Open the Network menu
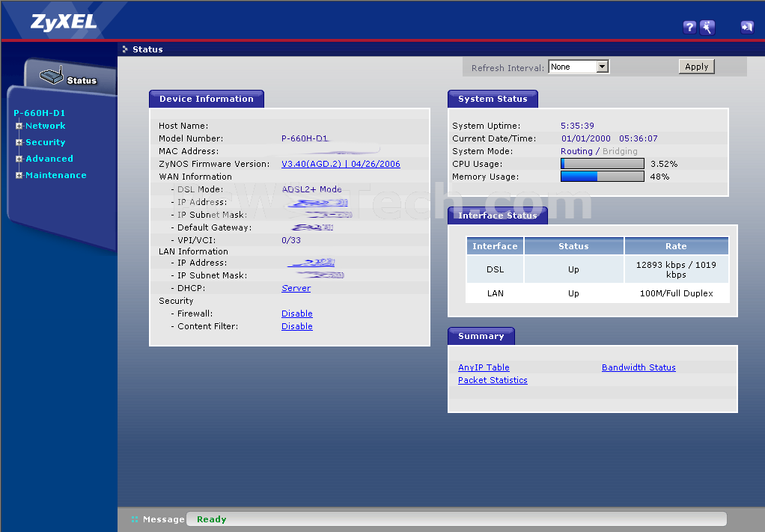The width and height of the screenshot is (765, 532). pyautogui.click(x=46, y=126)
